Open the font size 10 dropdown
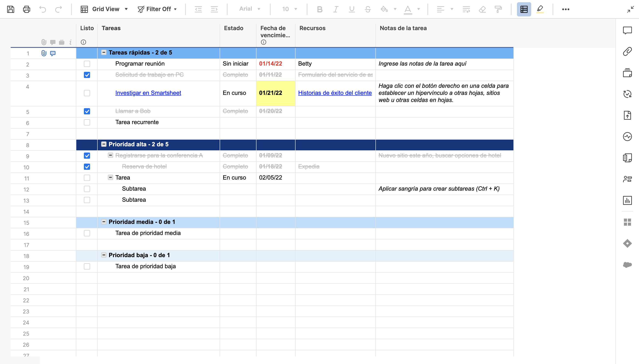The image size is (639, 364). pos(290,9)
